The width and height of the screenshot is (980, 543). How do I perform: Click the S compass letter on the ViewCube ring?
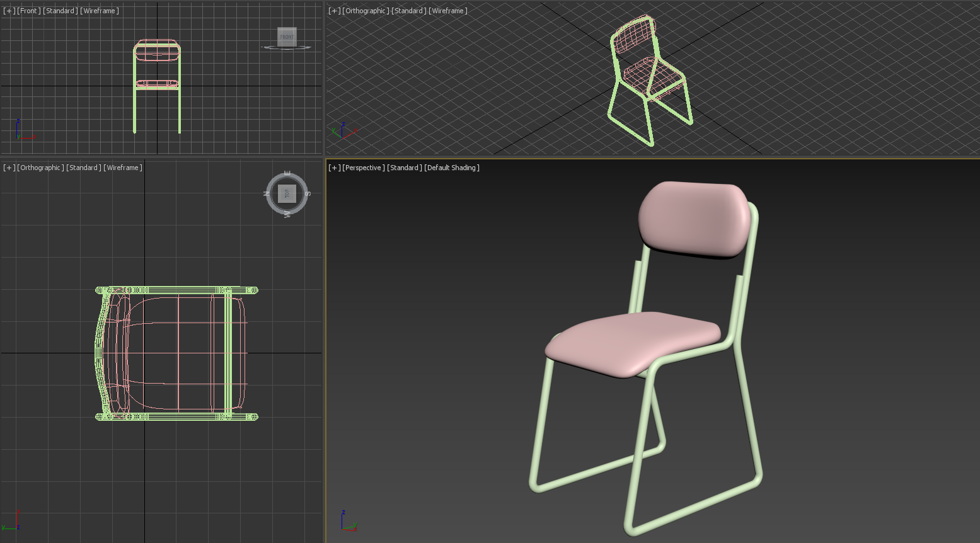pyautogui.click(x=308, y=193)
